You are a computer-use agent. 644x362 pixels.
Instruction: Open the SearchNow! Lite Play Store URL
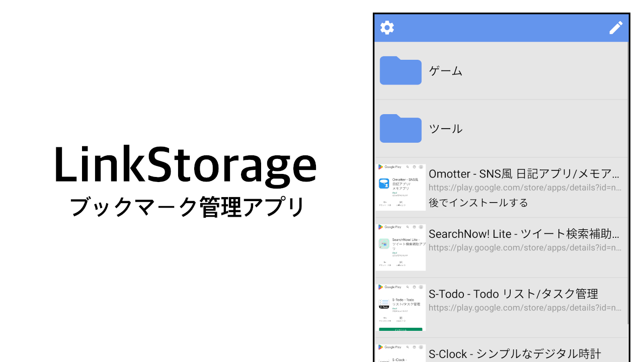(523, 247)
